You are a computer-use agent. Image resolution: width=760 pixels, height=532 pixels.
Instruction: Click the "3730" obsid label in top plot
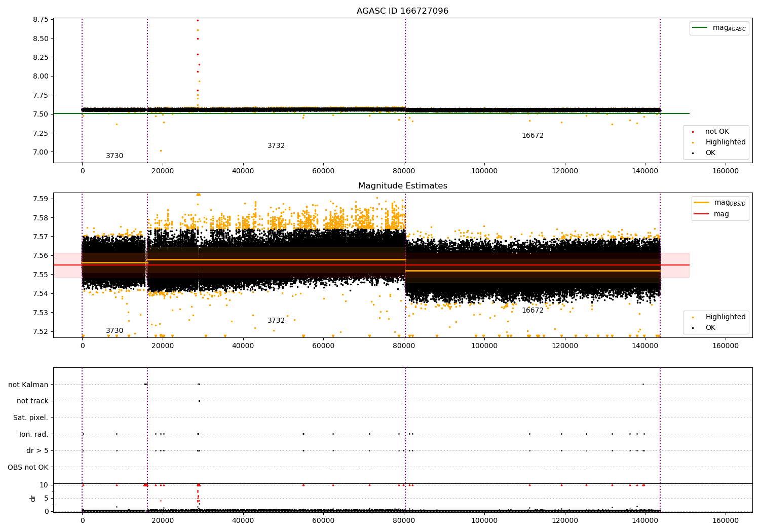(115, 156)
